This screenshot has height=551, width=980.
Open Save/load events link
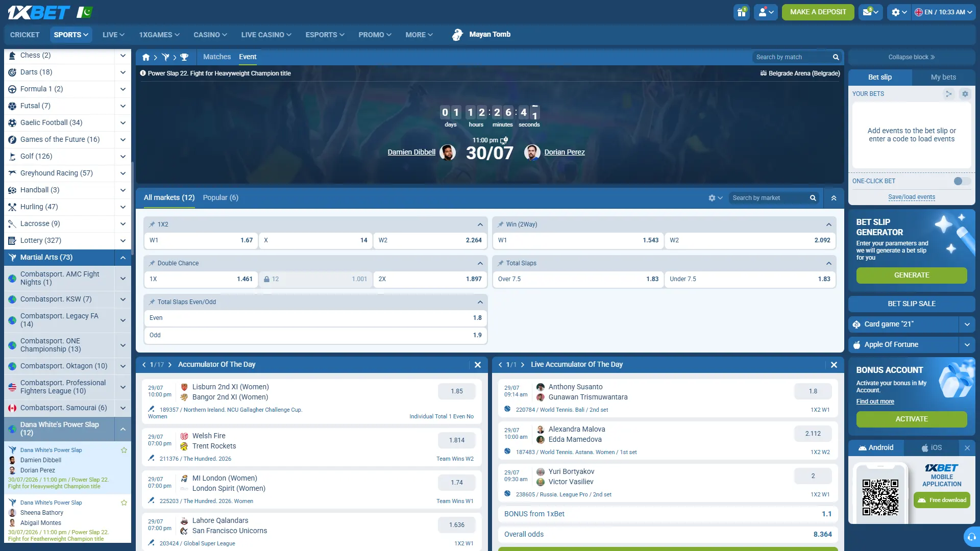[x=912, y=197]
